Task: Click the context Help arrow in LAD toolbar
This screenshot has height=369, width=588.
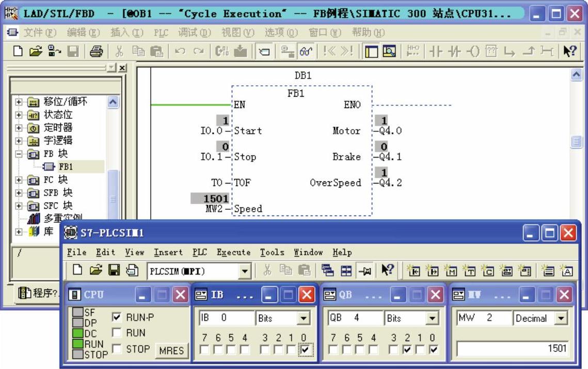Action: [x=570, y=51]
